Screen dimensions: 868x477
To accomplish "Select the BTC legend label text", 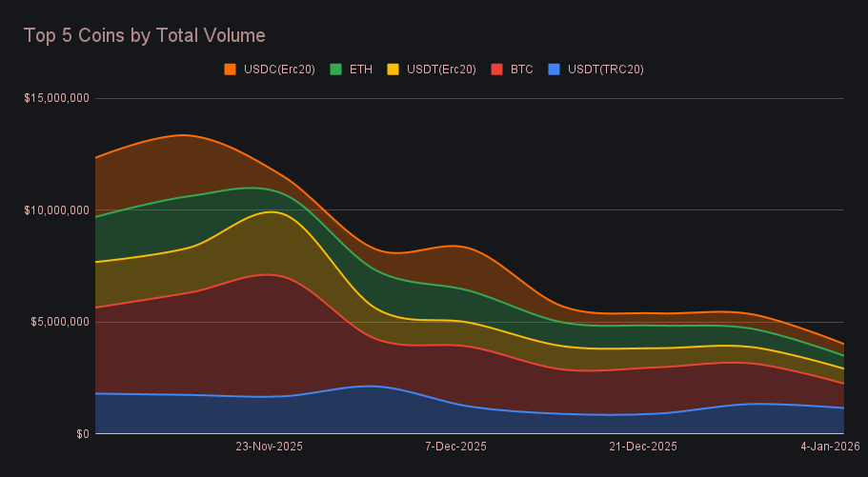I will tap(521, 70).
